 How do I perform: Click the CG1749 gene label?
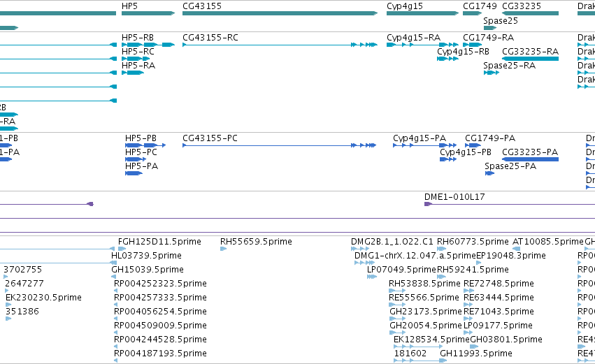coord(480,6)
